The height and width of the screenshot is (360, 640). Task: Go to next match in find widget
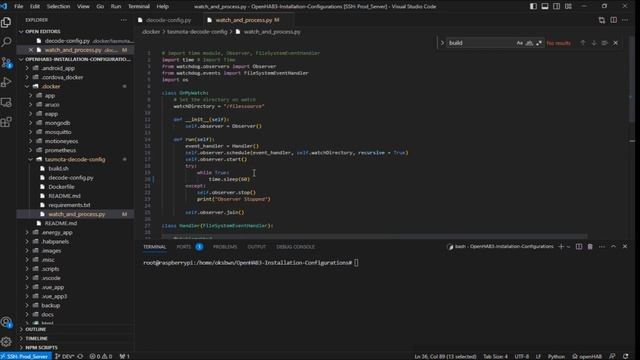pyautogui.click(x=593, y=43)
